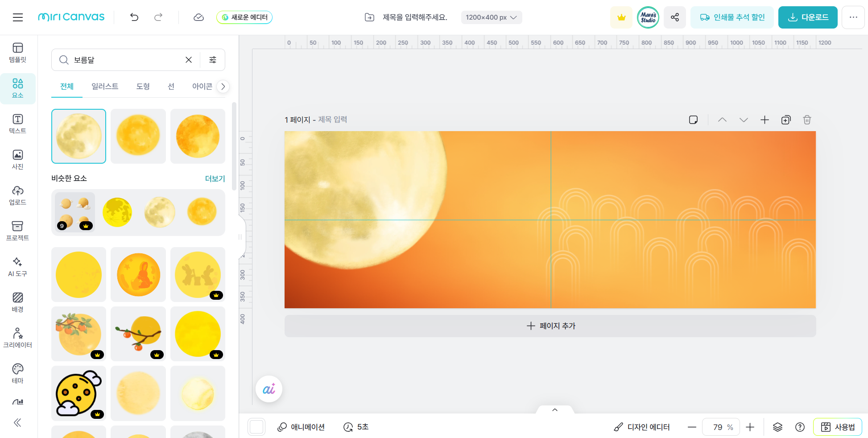Click 더보기 to see more similar elements

(x=215, y=178)
